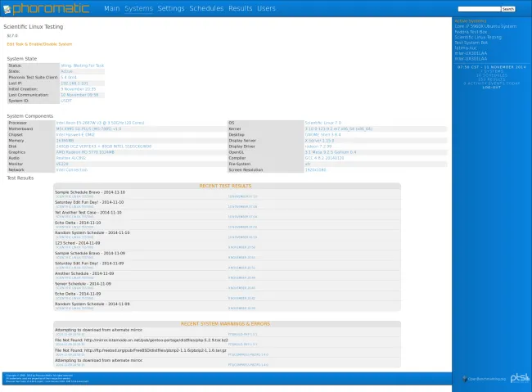Open 123 Sched - 2014-11-09 result
532x392 pixels.
(78, 243)
